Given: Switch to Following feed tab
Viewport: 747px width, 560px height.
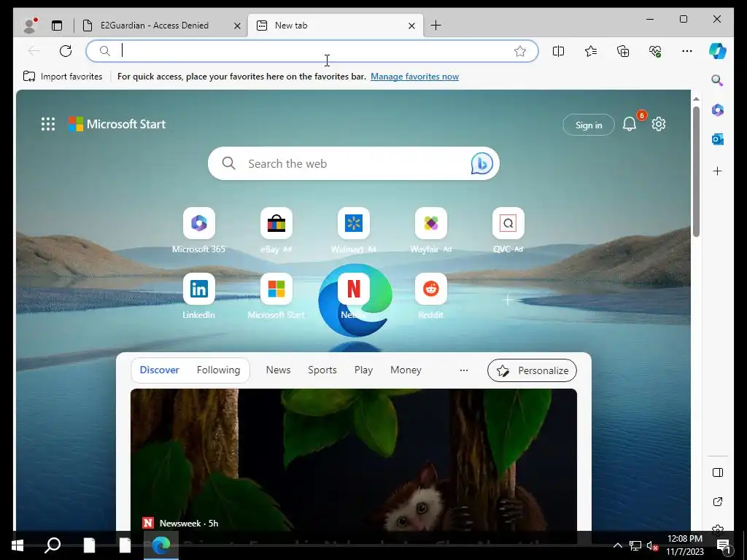Looking at the screenshot, I should tap(218, 370).
